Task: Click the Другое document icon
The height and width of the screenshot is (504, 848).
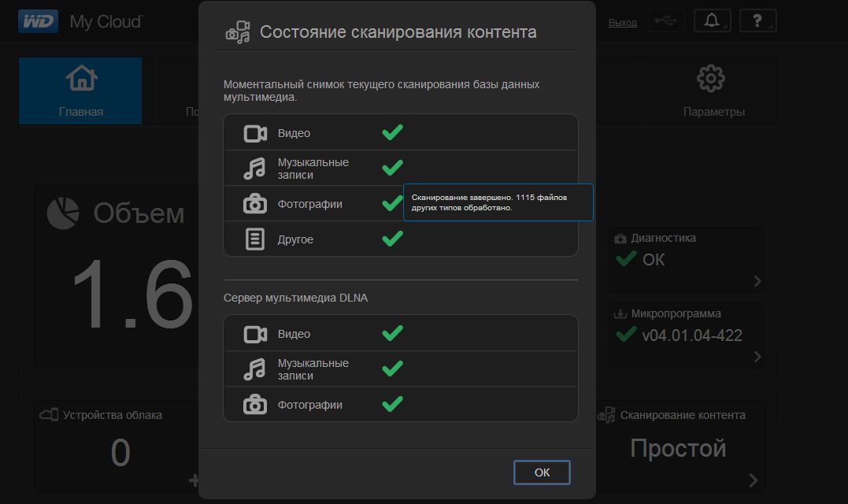Action: [254, 238]
